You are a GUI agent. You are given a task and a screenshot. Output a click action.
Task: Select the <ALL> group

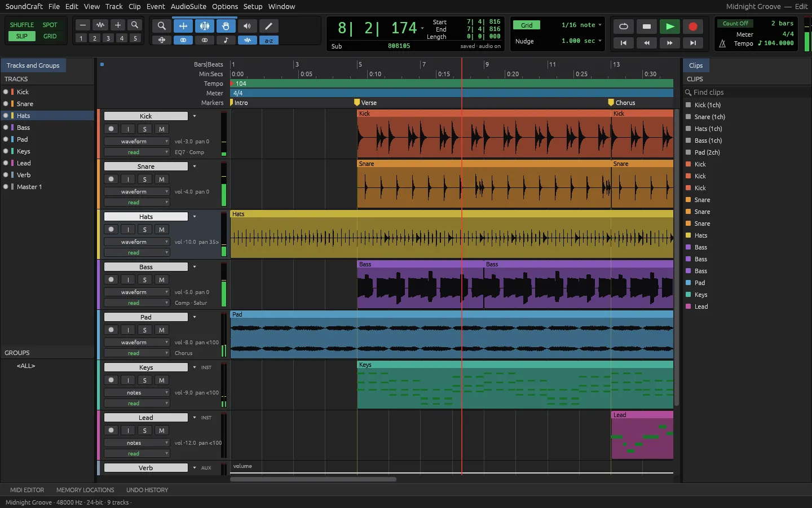[x=26, y=366]
